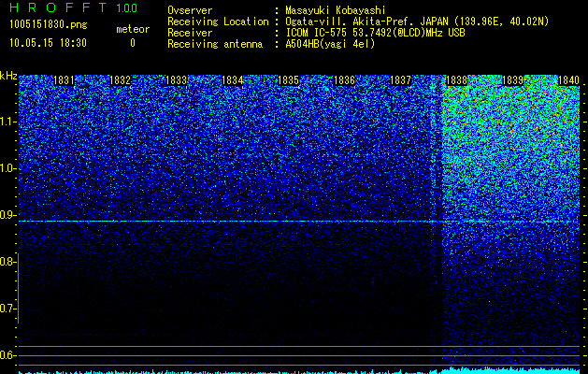Click the Ovserver field label
Viewport: 588px width, 374px height.
(x=190, y=10)
